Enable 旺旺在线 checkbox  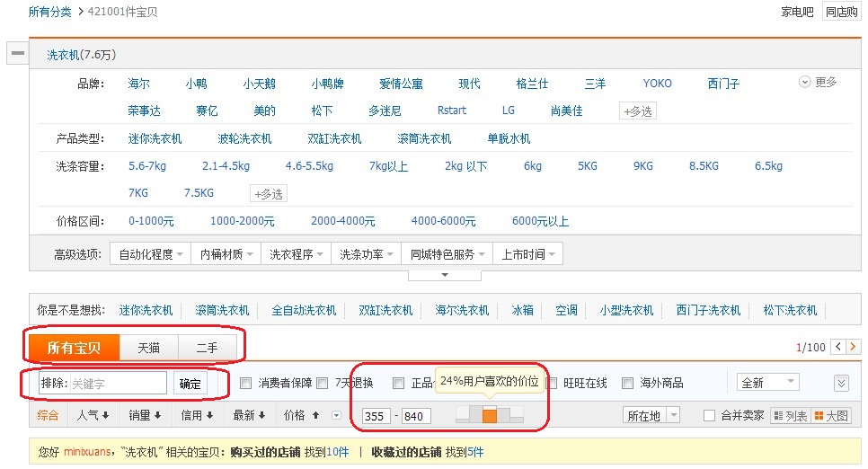(552, 383)
